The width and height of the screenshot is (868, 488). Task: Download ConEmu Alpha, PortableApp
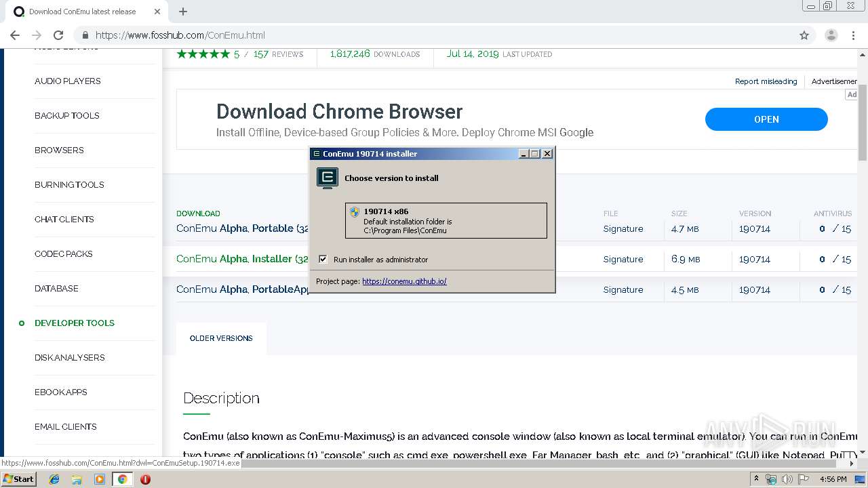click(242, 289)
